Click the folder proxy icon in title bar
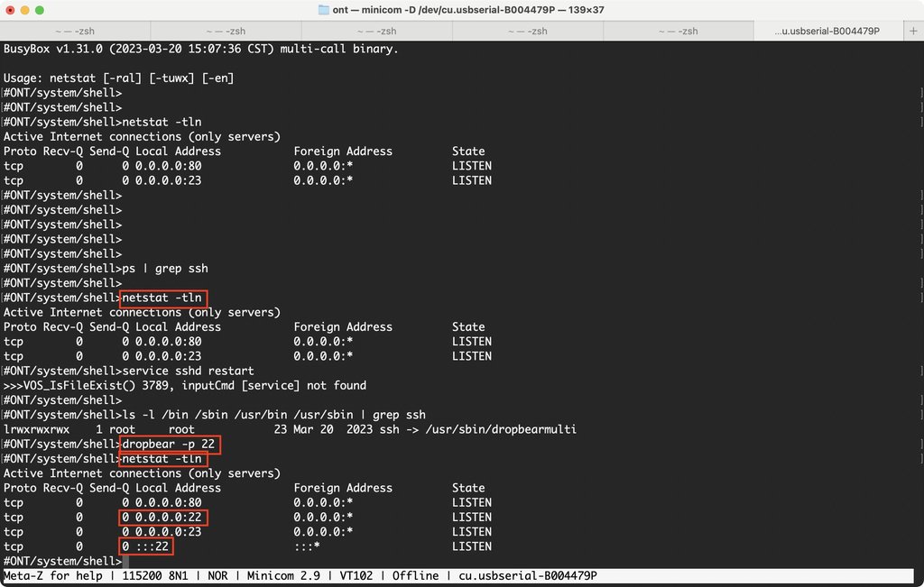924x587 pixels. point(324,10)
